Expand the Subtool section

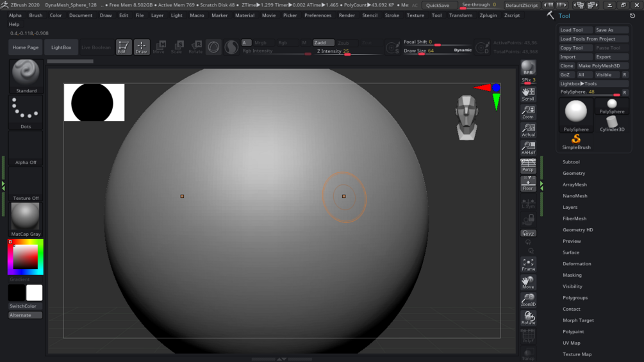pos(571,162)
